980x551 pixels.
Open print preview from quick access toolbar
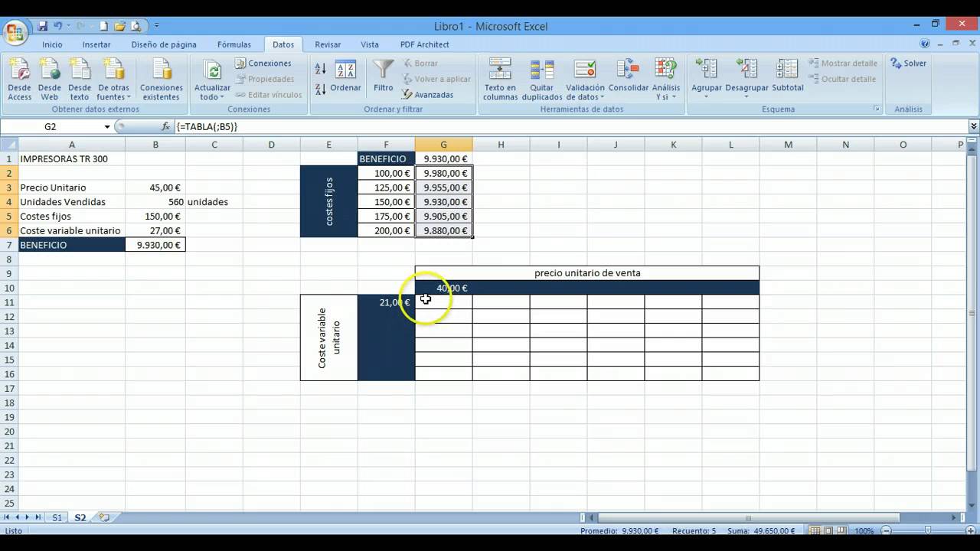pyautogui.click(x=136, y=26)
